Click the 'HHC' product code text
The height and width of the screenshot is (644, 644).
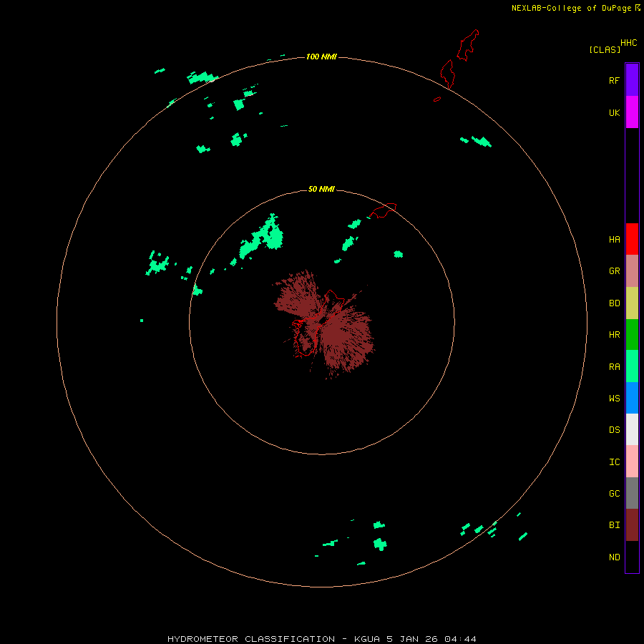pos(628,43)
